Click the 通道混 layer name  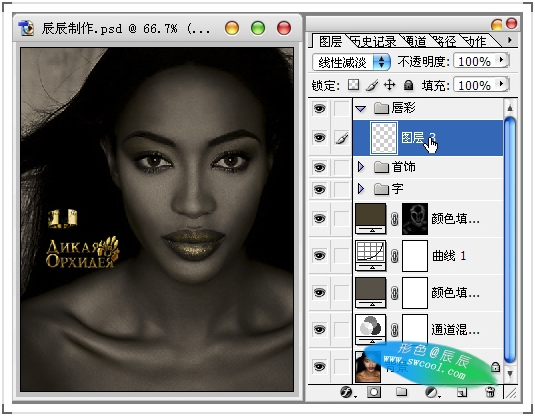point(455,330)
